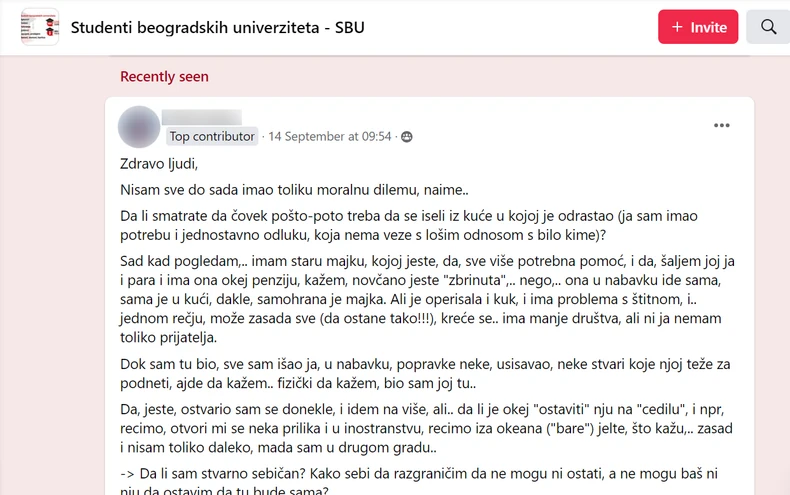Open Studenti beogradskih univerziteta group title
790x495 pixels.
click(217, 27)
